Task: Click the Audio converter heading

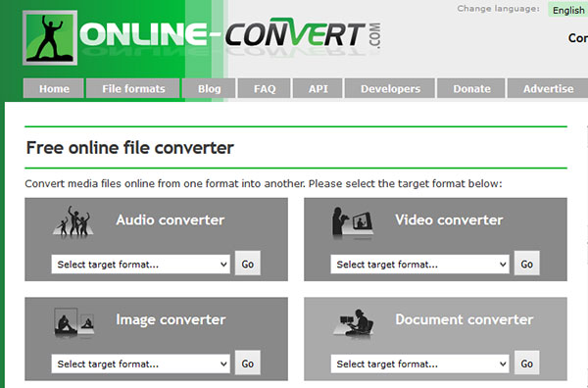Action: (x=171, y=220)
